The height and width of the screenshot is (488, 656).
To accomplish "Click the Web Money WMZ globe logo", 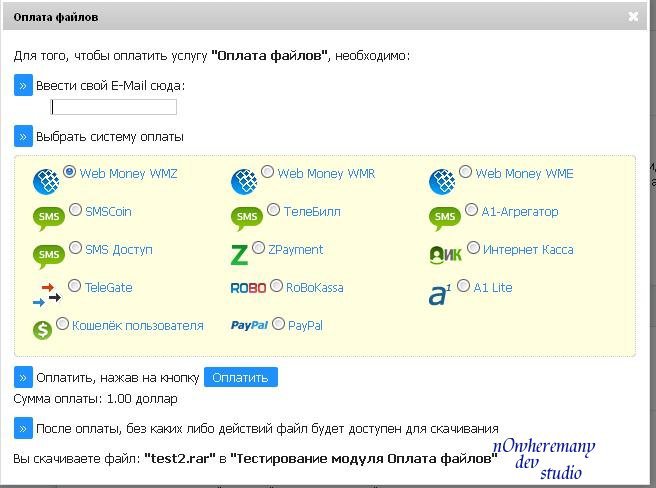I will (46, 182).
